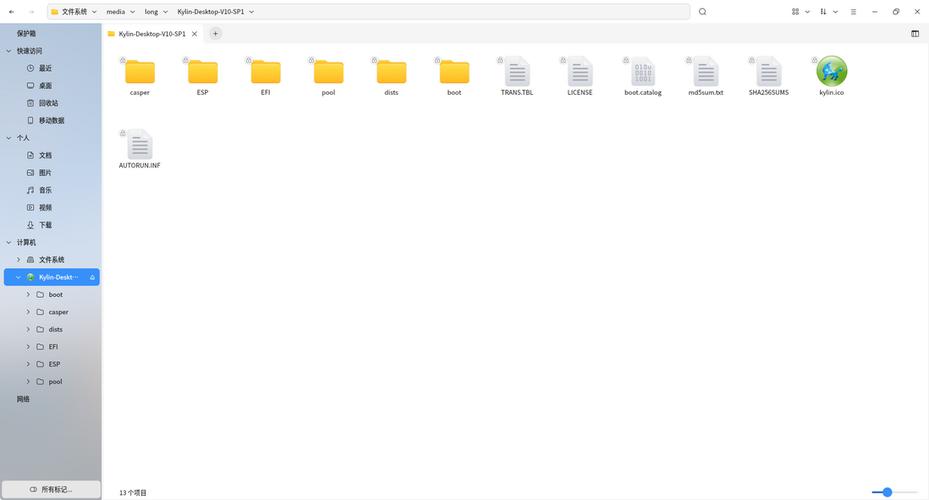This screenshot has height=500, width=929.
Task: Close the Kylin-Desktop-V10-SP1 tab
Action: (194, 34)
